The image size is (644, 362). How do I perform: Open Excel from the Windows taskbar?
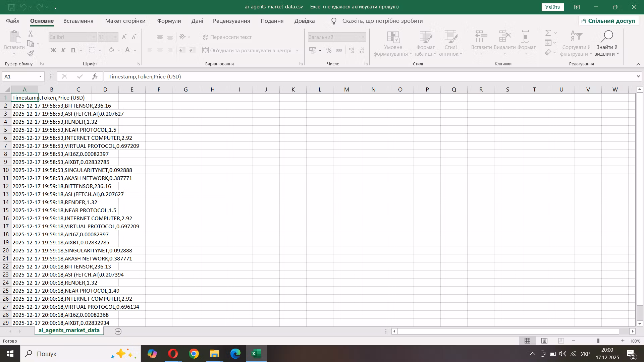pyautogui.click(x=257, y=354)
